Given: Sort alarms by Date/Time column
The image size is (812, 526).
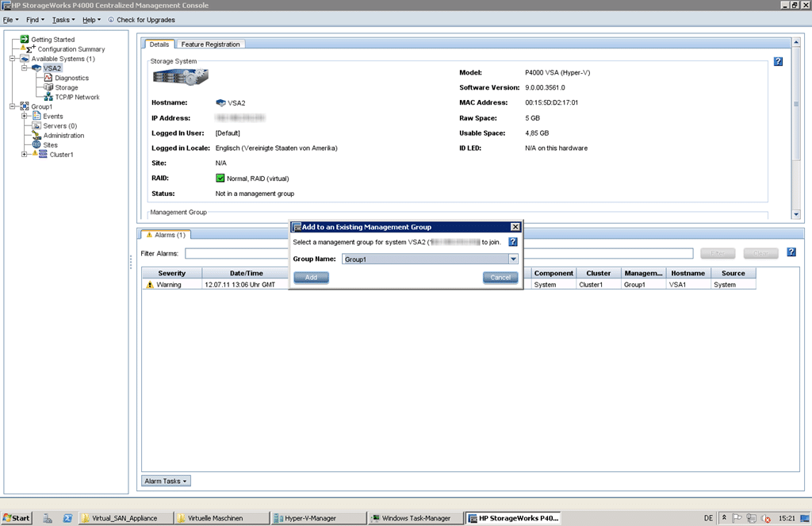Looking at the screenshot, I should click(246, 273).
